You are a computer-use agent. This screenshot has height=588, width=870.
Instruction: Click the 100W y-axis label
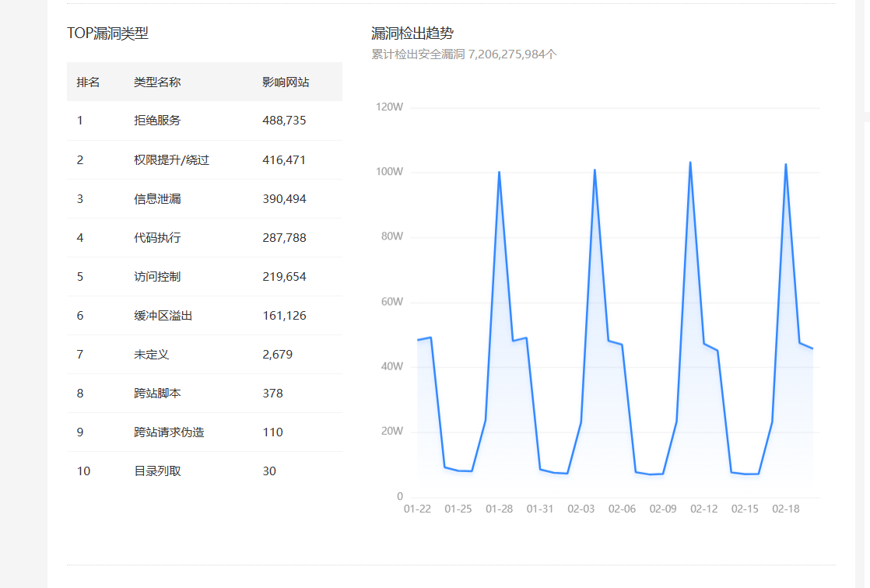click(x=390, y=171)
